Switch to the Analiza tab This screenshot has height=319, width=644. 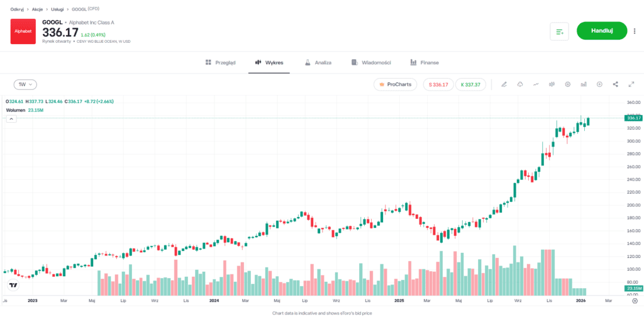[x=318, y=63]
